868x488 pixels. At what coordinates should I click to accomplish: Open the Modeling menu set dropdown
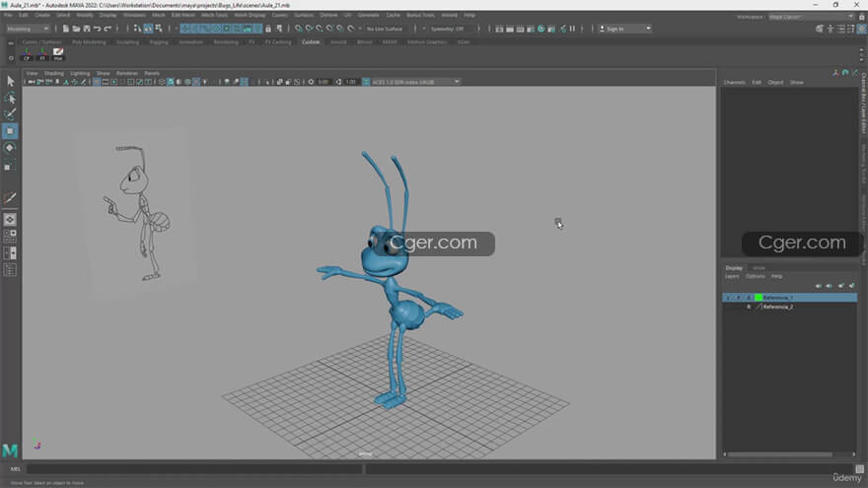click(28, 29)
